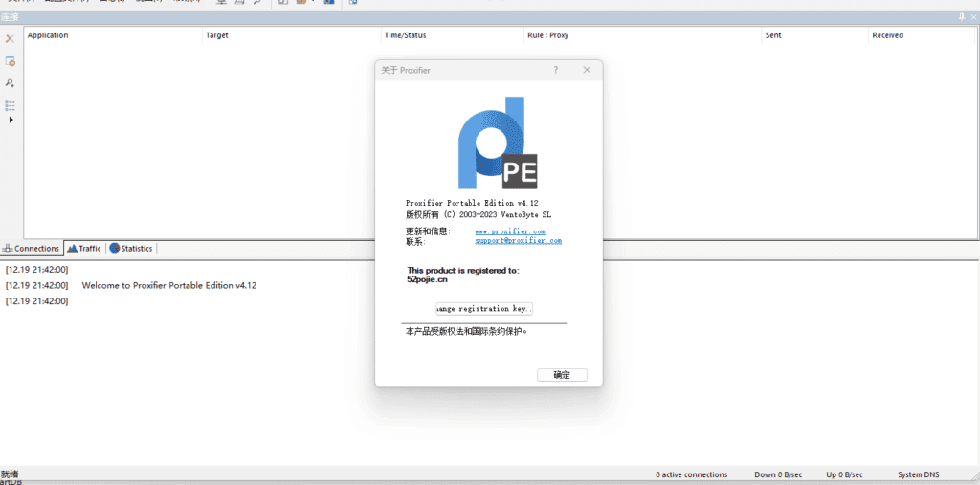
Task: Click the 关于 Proxifier dialog title
Action: [x=406, y=70]
